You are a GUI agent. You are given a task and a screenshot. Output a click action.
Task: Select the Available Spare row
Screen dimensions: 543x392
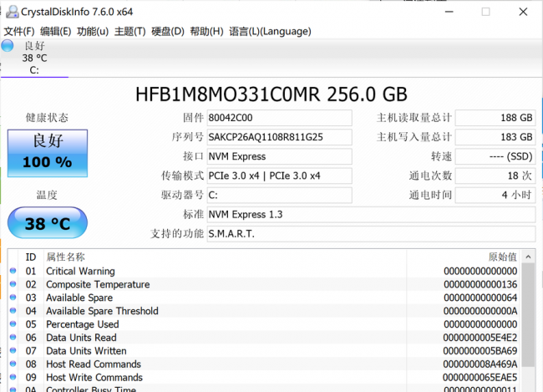coord(264,298)
